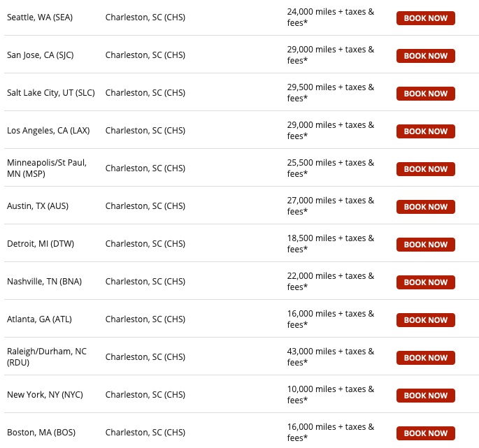Book the San Jose to Charleston flight
This screenshot has height=448, width=479.
pyautogui.click(x=425, y=56)
